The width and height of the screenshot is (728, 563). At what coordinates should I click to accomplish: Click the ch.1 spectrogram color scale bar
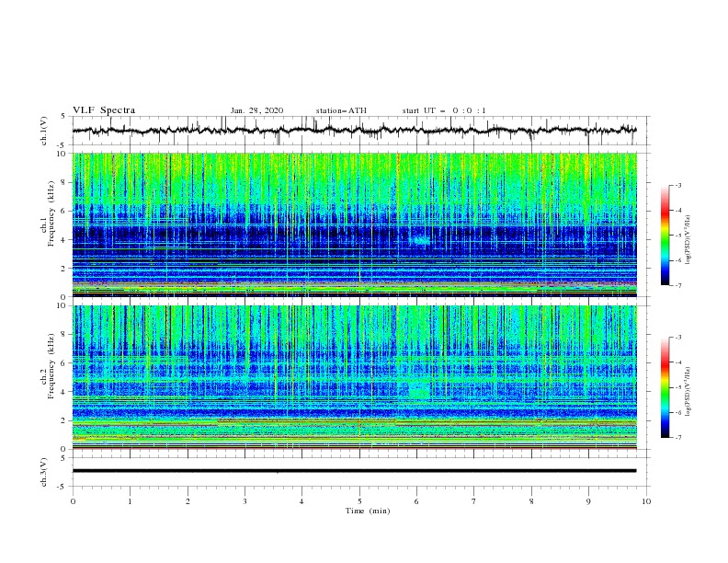[x=665, y=236]
